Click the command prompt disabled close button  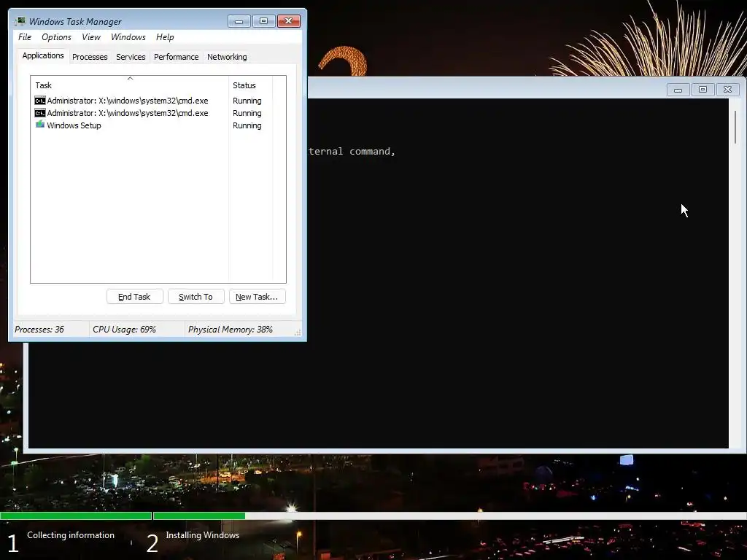coord(727,90)
